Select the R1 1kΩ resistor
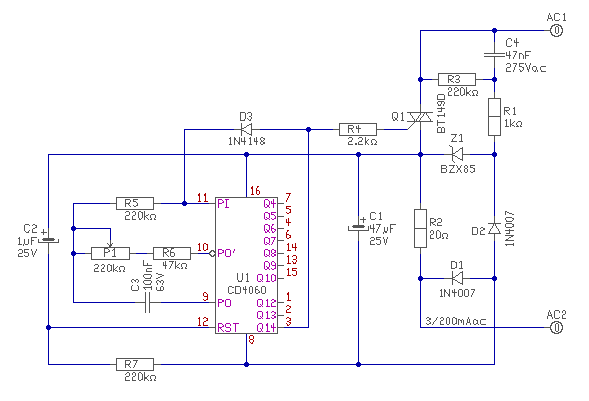 (x=494, y=117)
